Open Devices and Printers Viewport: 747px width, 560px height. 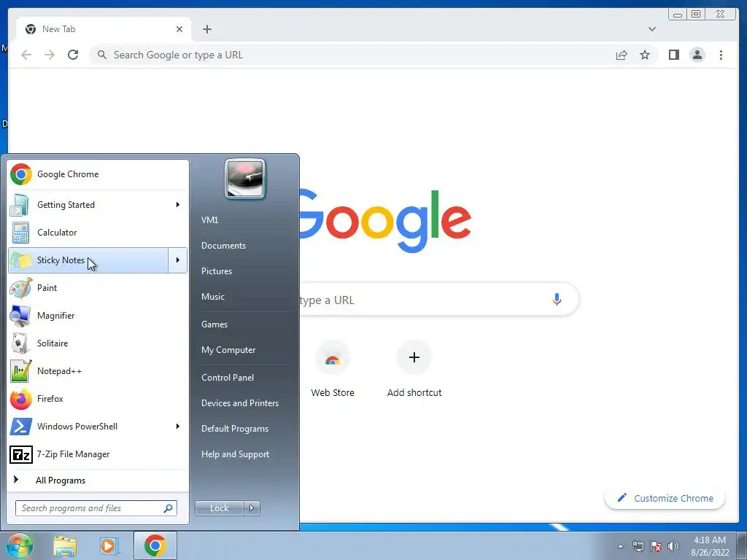click(239, 403)
